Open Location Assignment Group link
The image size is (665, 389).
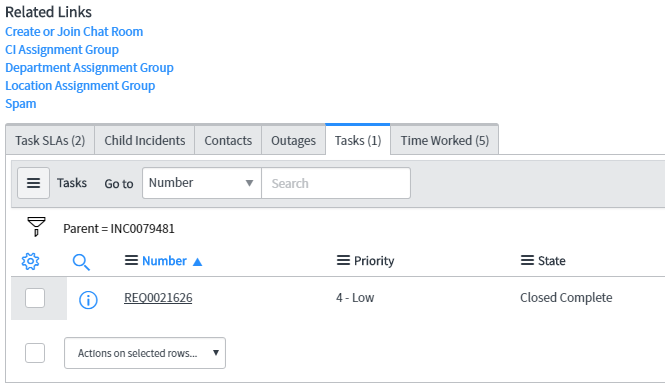(x=80, y=86)
